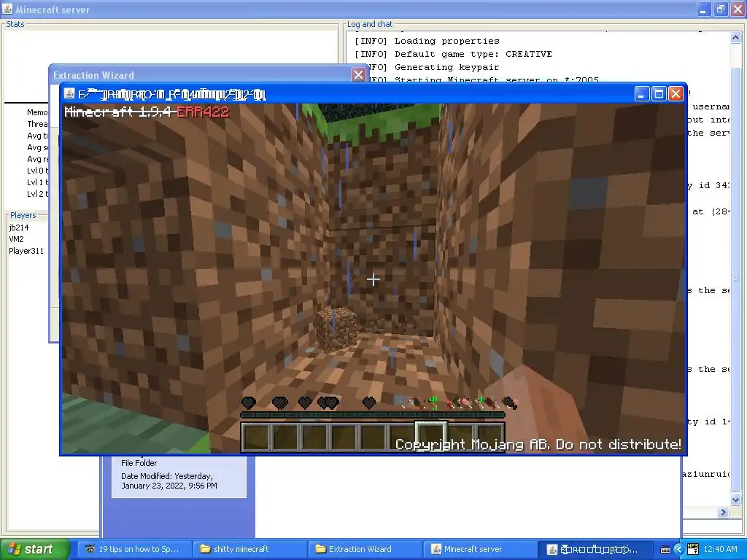The height and width of the screenshot is (560, 747).
Task: Minimize the Minecraft game window
Action: (642, 94)
